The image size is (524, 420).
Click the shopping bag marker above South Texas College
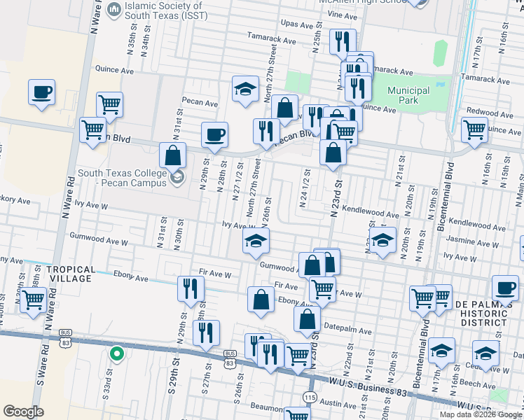pos(172,157)
